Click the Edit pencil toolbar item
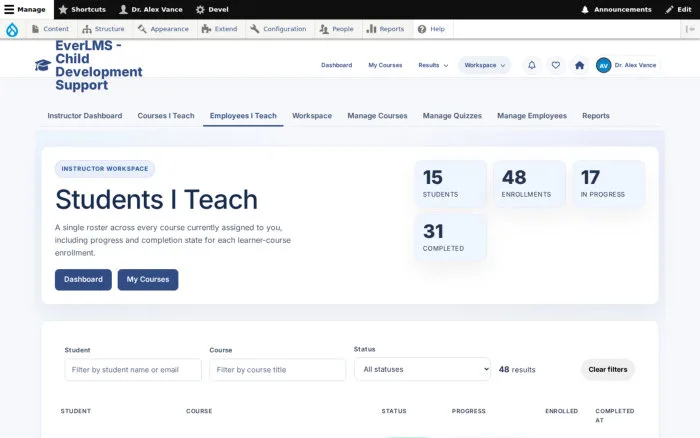Image resolution: width=700 pixels, height=438 pixels. click(x=678, y=9)
